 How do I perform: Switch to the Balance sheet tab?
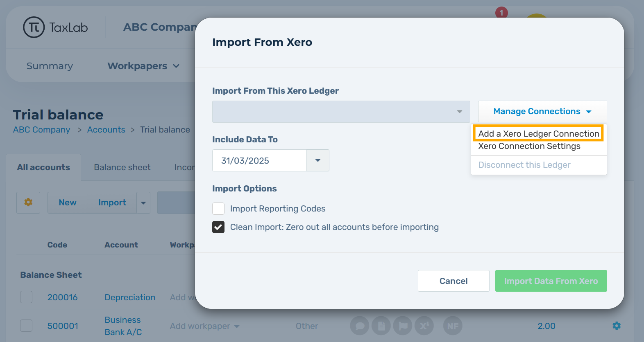coord(122,167)
